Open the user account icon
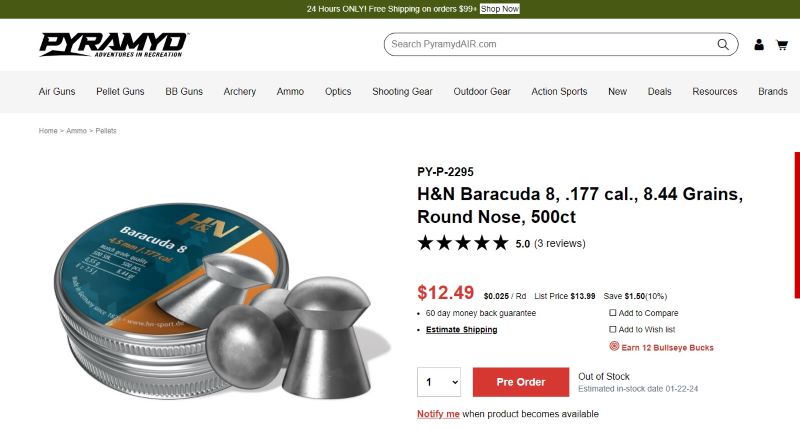Screen dimensions: 800x429 [x=759, y=44]
